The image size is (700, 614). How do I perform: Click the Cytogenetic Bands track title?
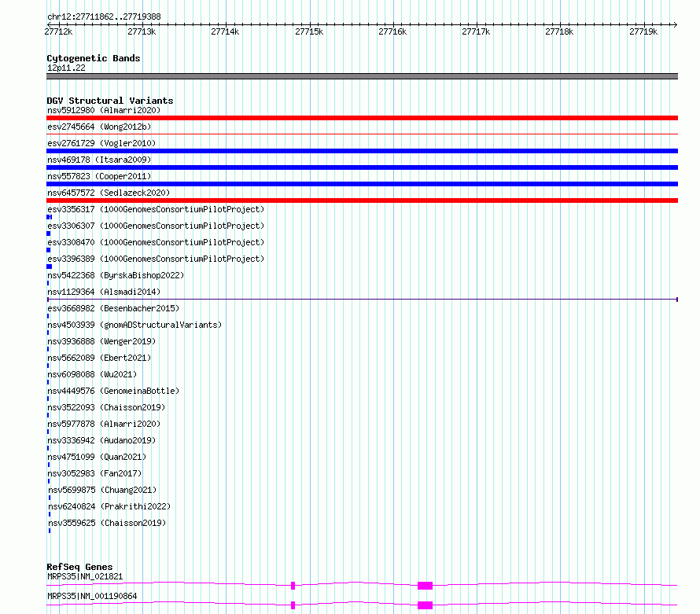pos(94,58)
